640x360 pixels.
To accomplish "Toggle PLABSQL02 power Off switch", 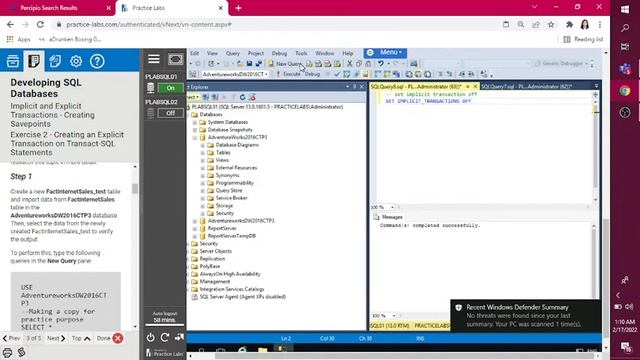I will [x=170, y=113].
